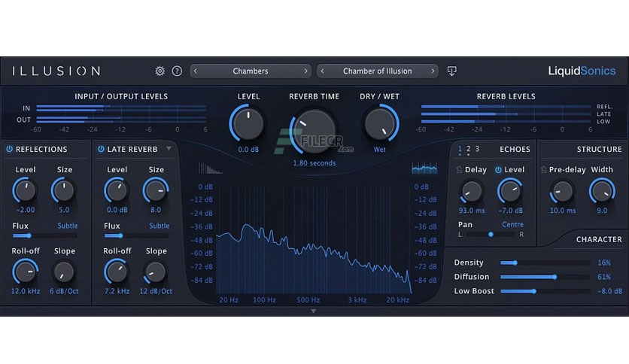
Task: Click the preset save/download icon
Action: 451,71
